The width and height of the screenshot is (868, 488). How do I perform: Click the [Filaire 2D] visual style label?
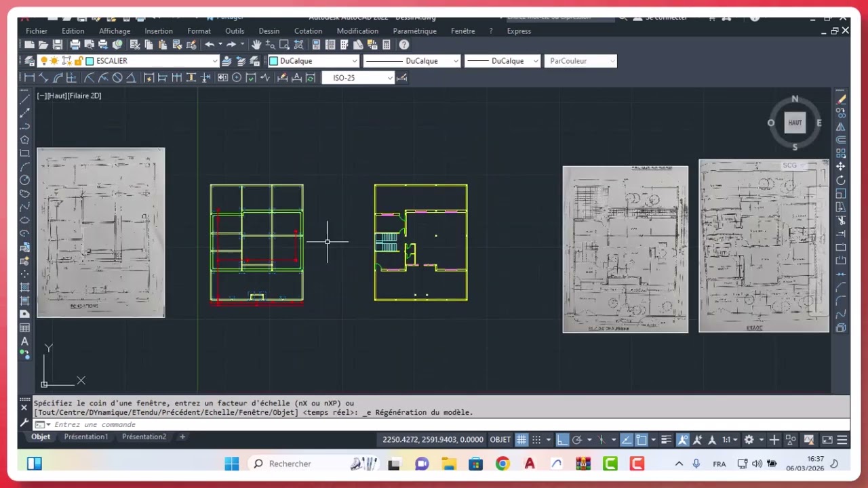[x=85, y=96]
